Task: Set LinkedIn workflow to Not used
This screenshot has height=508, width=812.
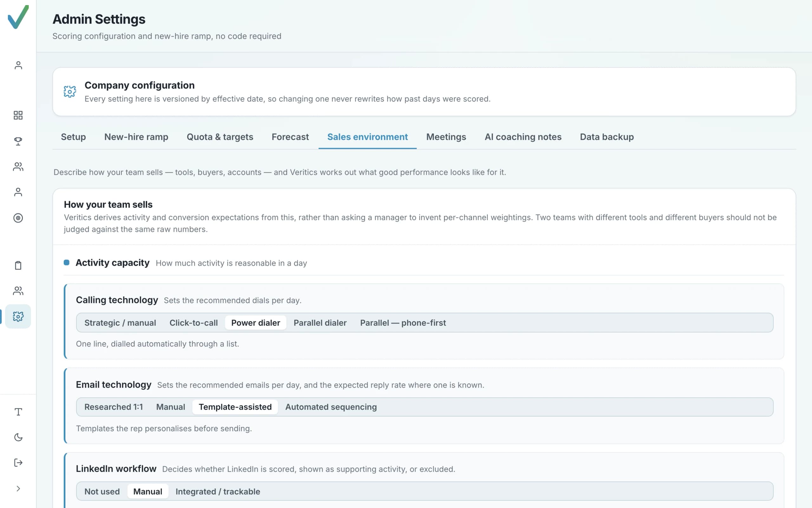Action: [102, 491]
